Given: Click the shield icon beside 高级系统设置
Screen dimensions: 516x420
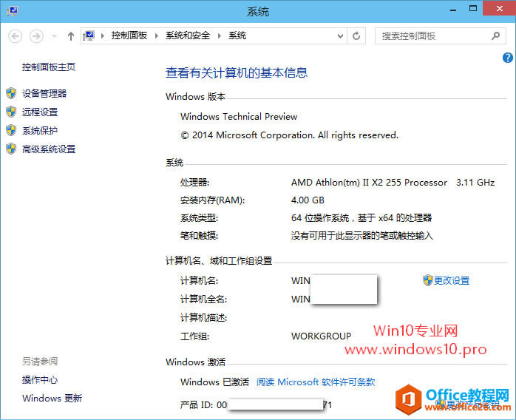Looking at the screenshot, I should click(x=11, y=149).
